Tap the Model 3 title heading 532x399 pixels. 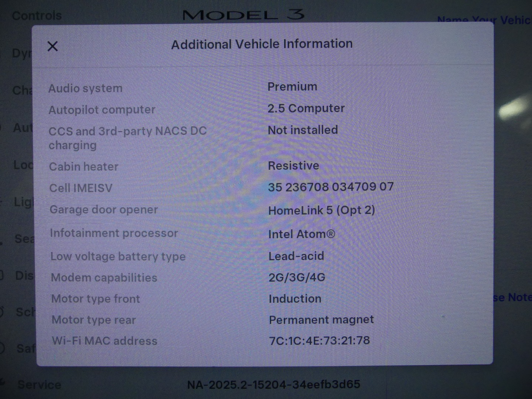pyautogui.click(x=243, y=15)
